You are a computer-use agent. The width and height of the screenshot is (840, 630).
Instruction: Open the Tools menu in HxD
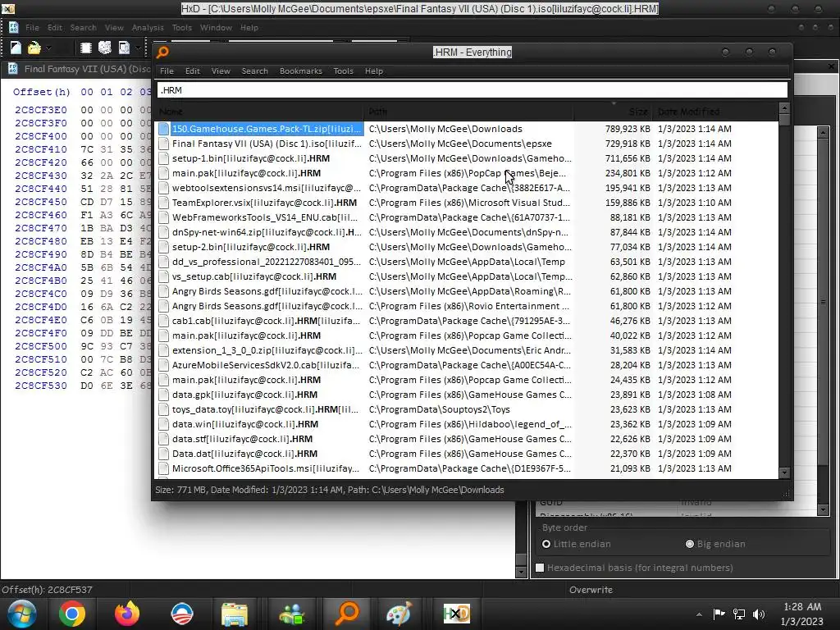pyautogui.click(x=181, y=27)
